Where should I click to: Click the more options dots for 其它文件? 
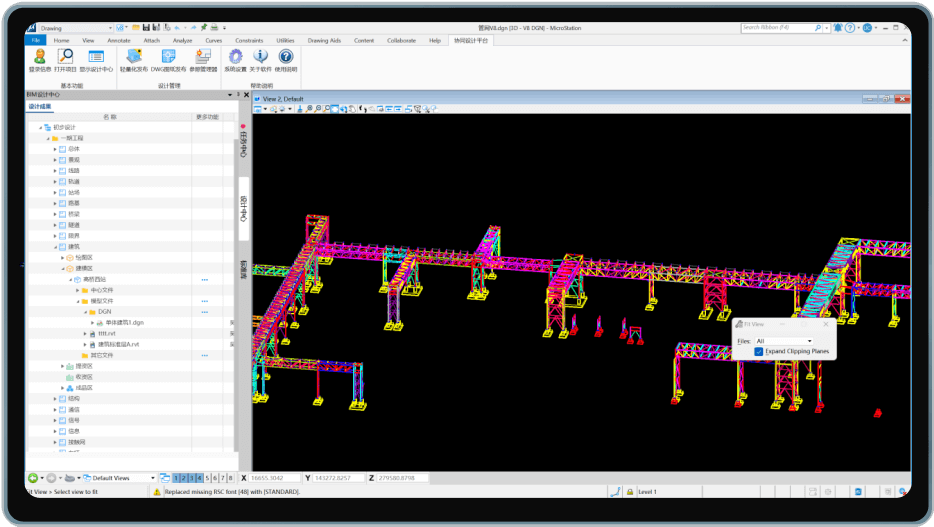pos(204,356)
